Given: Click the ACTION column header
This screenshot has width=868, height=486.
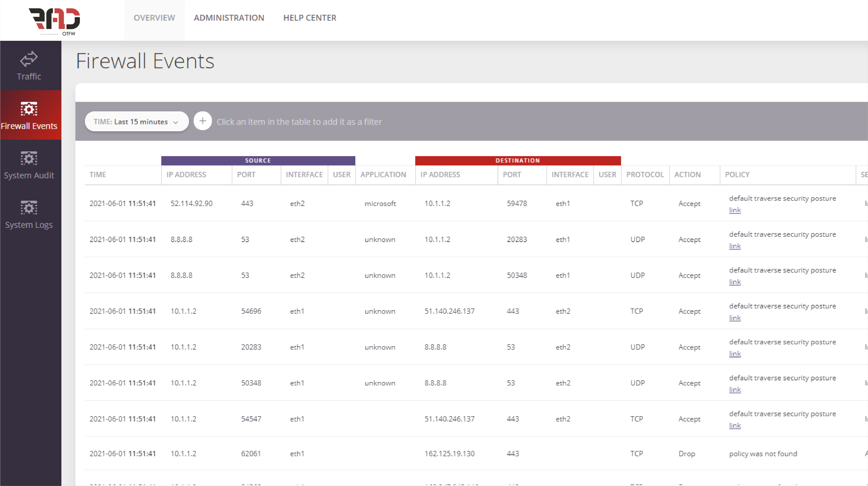Looking at the screenshot, I should [687, 175].
